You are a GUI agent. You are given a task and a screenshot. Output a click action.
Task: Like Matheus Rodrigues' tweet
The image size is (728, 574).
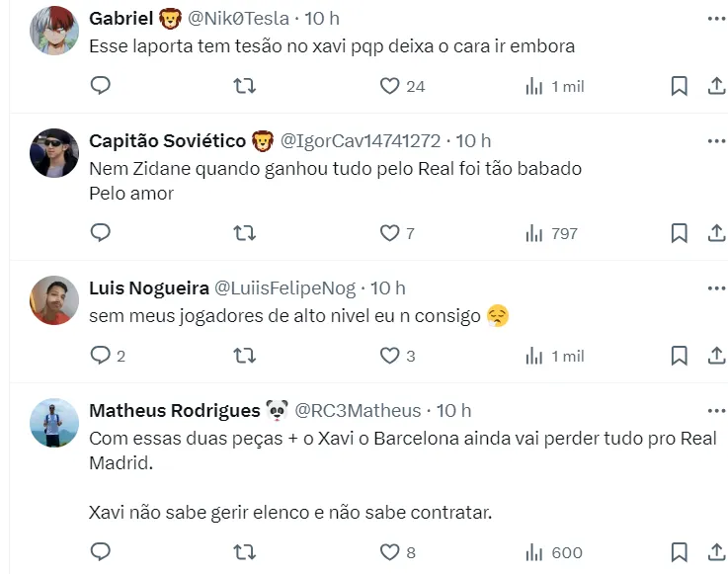point(390,552)
